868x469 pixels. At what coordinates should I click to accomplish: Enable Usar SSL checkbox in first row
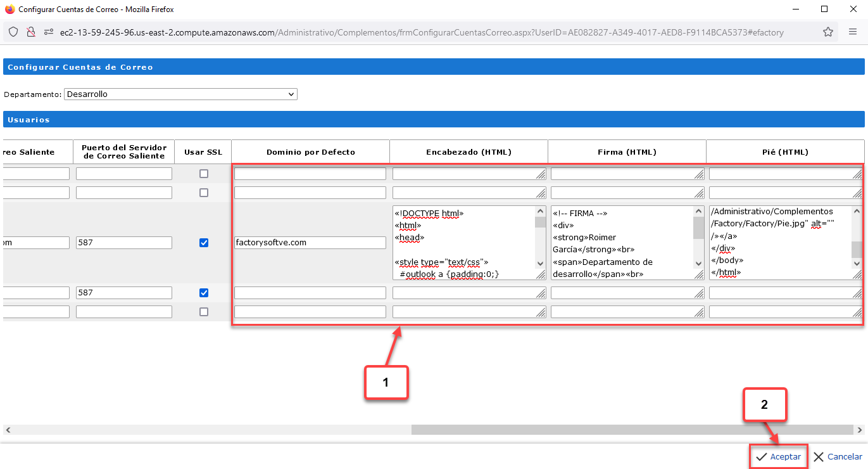[204, 174]
